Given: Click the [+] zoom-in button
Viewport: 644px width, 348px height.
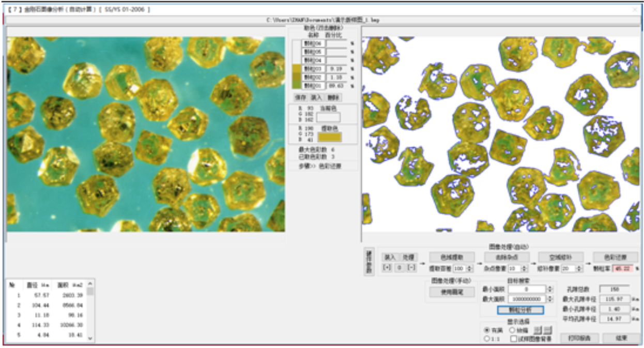Looking at the screenshot, I should point(387,268).
